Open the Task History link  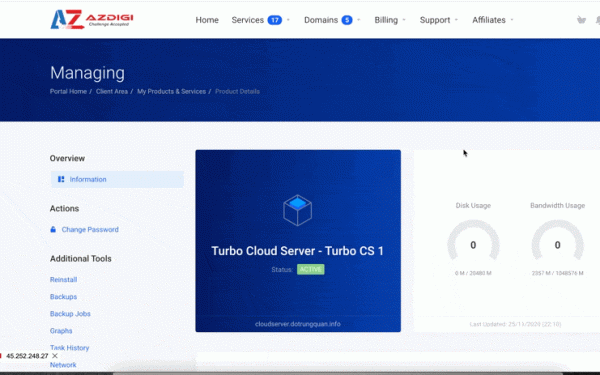(x=69, y=348)
